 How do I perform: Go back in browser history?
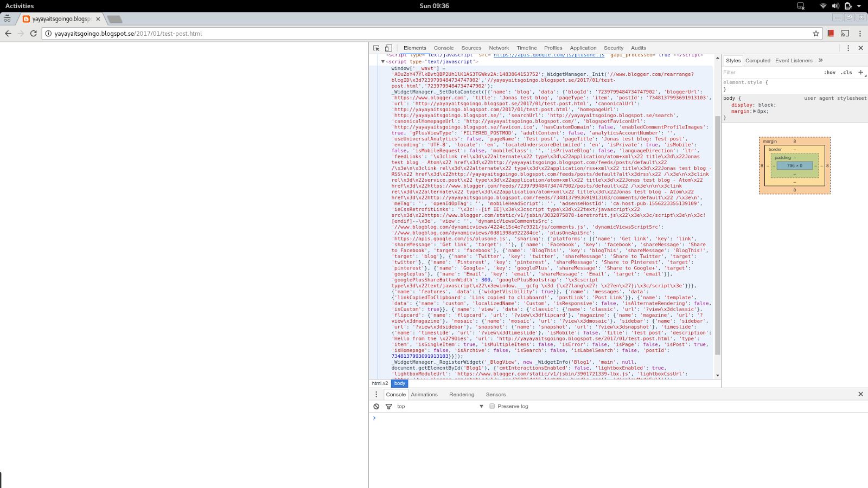[8, 34]
